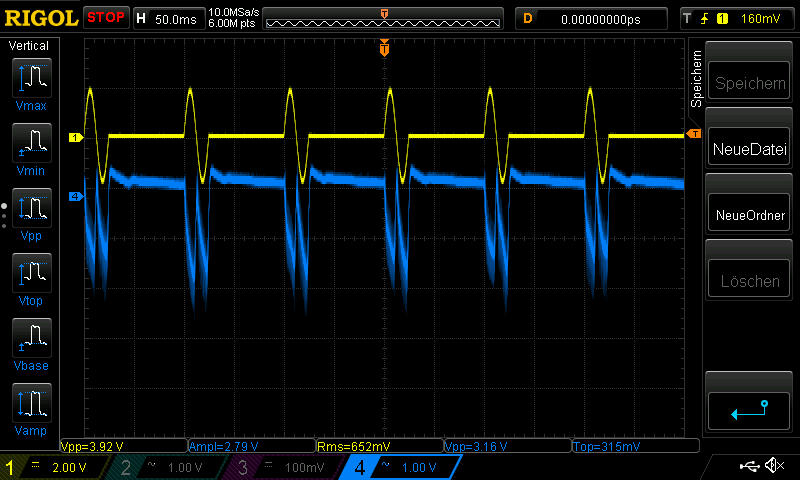The height and width of the screenshot is (480, 800).
Task: Click the orange trigger position marker above grid
Action: click(x=384, y=48)
